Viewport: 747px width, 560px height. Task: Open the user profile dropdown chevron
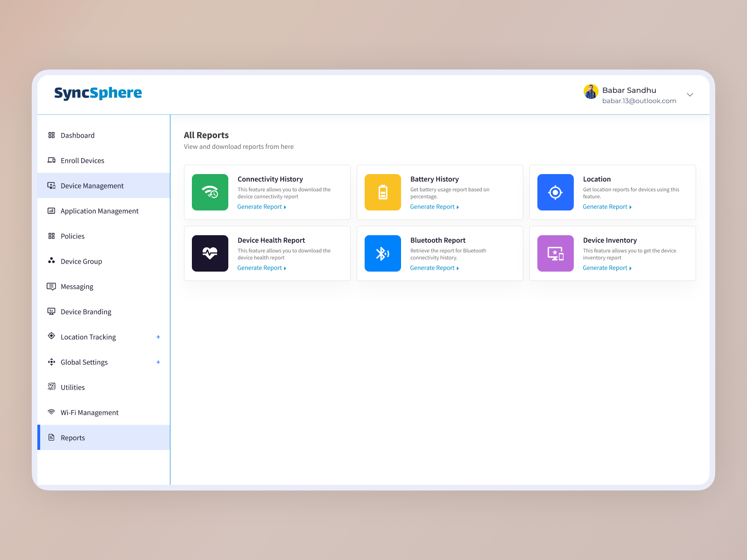point(690,95)
